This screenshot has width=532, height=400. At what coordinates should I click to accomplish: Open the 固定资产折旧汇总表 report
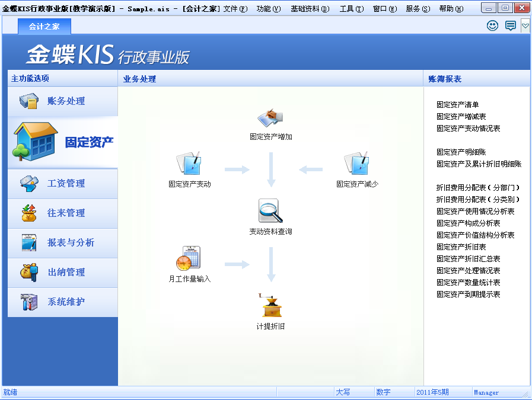[x=468, y=259]
